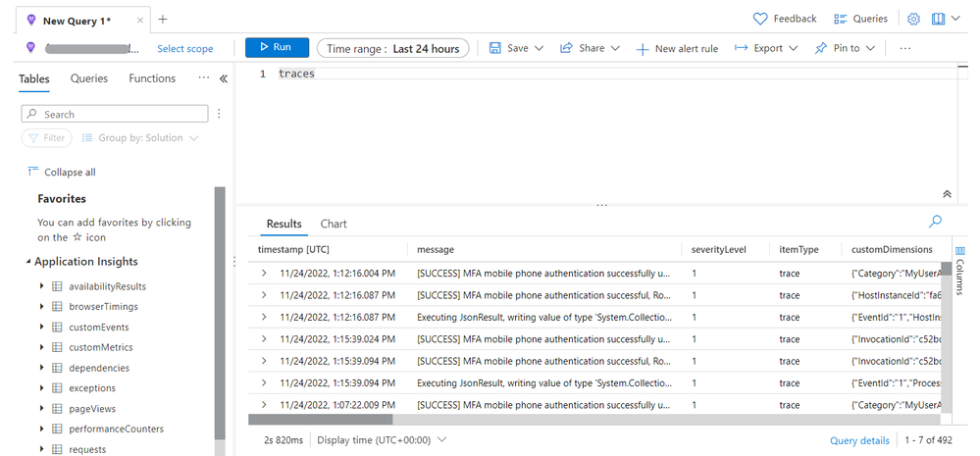This screenshot has height=456, width=980.
Task: Click the Filter button
Action: coord(47,138)
